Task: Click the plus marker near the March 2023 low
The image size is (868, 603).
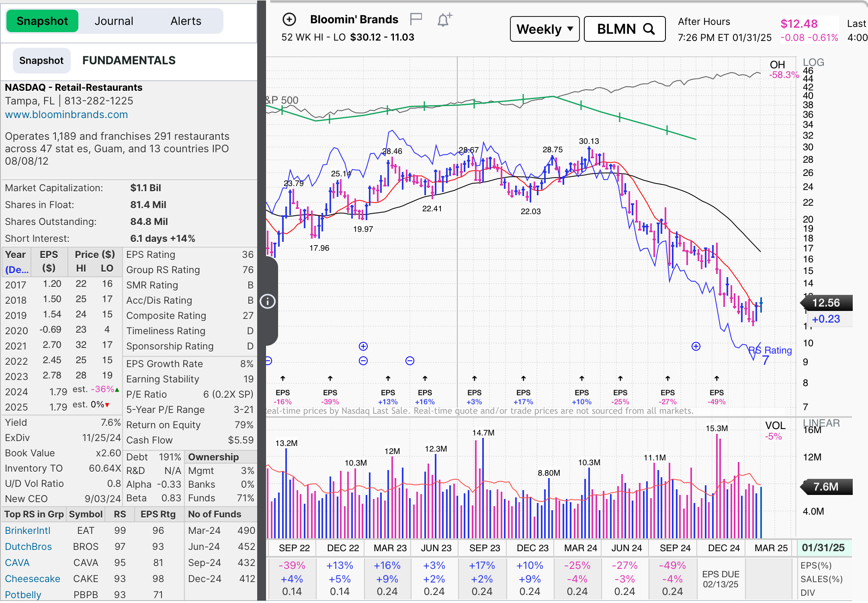Action: click(x=363, y=346)
